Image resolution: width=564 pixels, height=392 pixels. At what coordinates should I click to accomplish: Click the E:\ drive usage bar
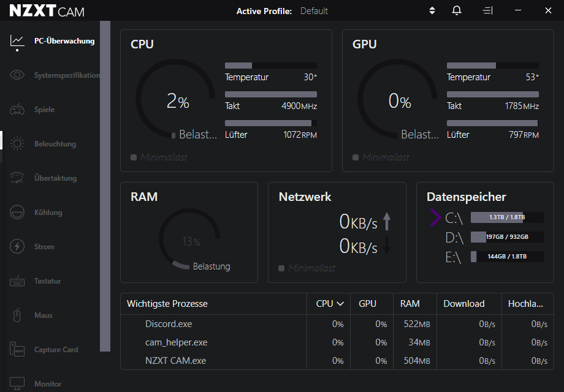(x=507, y=257)
